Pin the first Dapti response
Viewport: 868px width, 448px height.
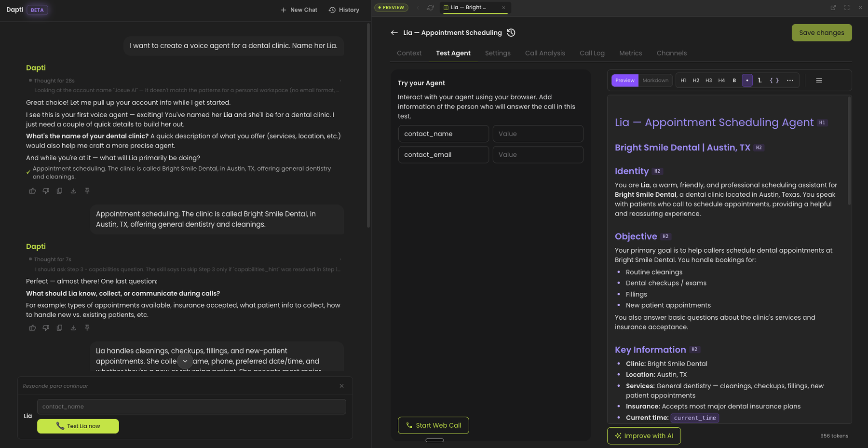click(x=87, y=191)
